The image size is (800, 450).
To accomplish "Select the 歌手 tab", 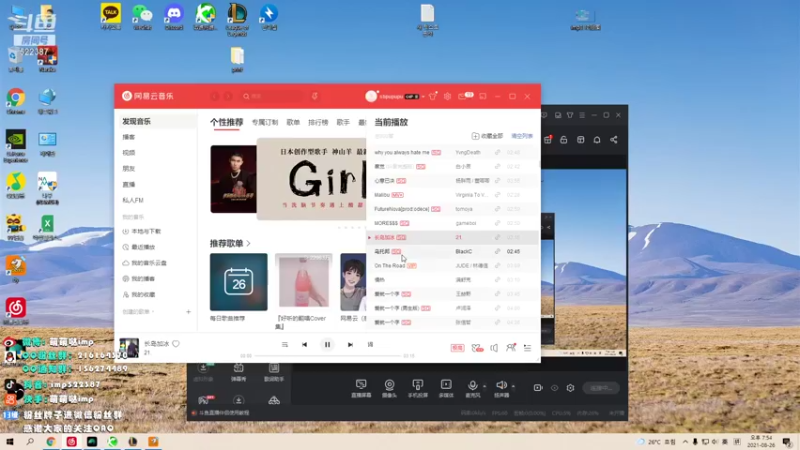I will pyautogui.click(x=343, y=122).
